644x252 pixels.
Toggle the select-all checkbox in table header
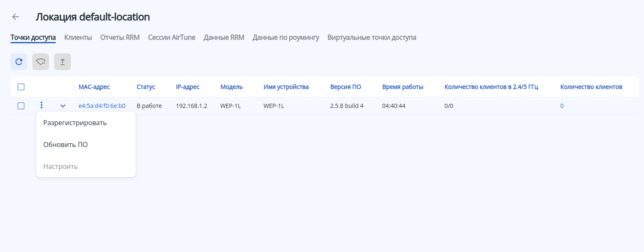[21, 87]
